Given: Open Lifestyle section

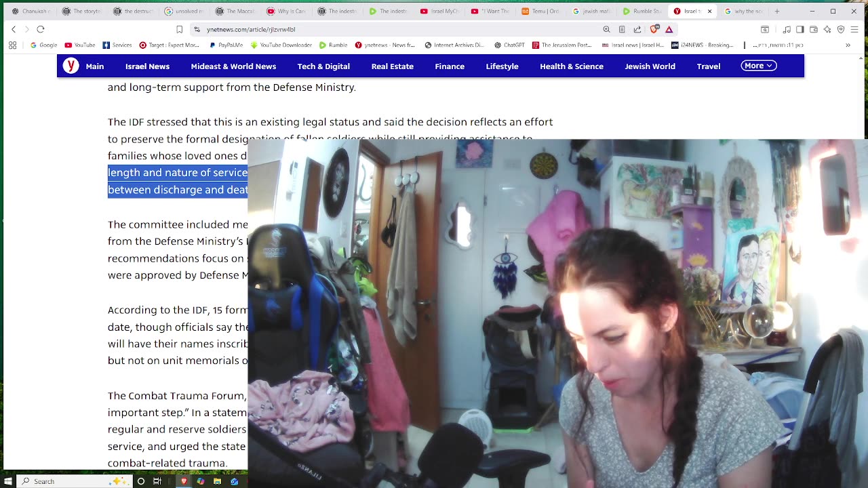Looking at the screenshot, I should pos(502,66).
